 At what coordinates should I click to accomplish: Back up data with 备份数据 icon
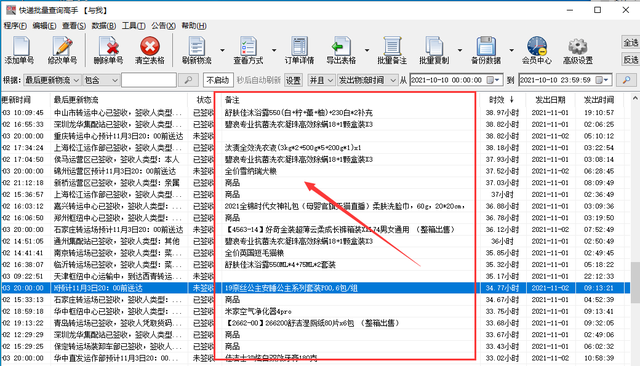pos(486,50)
